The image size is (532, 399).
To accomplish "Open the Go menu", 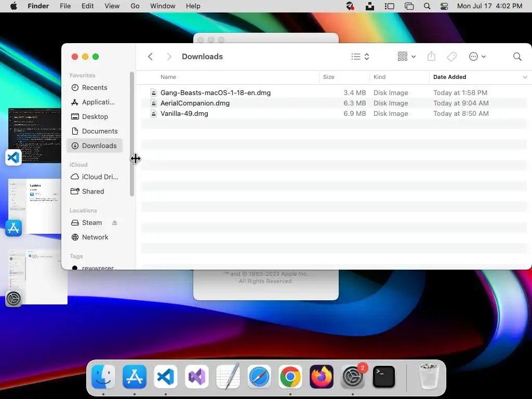I will (x=135, y=6).
